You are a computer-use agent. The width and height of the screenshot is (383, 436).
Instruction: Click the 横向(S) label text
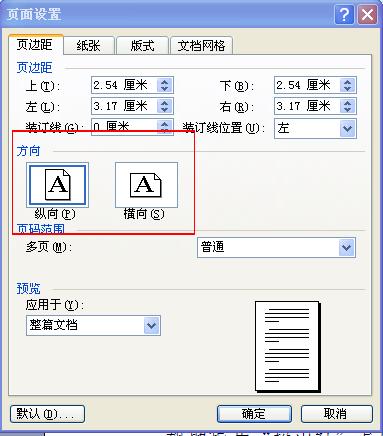tap(144, 214)
